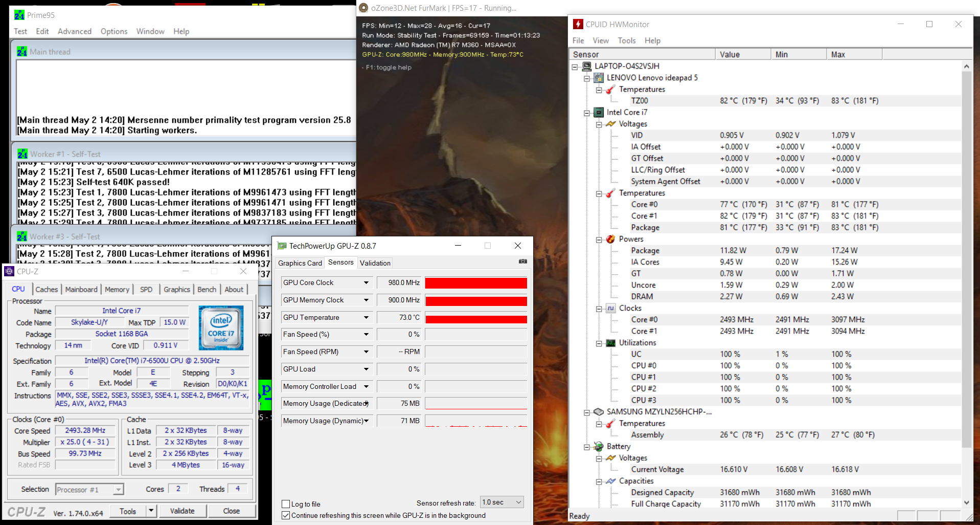Click the Core Speed value field in CPU-Z
Viewport: 980px width, 525px height.
[x=85, y=431]
